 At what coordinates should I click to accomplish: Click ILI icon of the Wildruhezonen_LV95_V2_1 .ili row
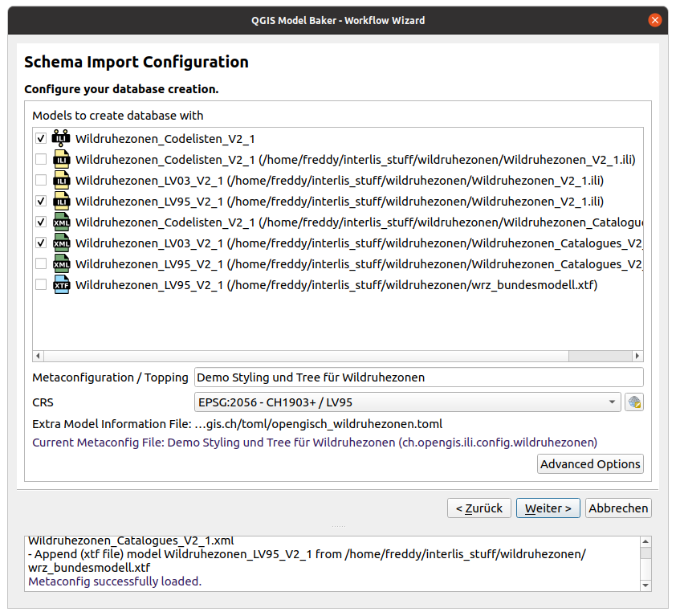pyautogui.click(x=61, y=201)
